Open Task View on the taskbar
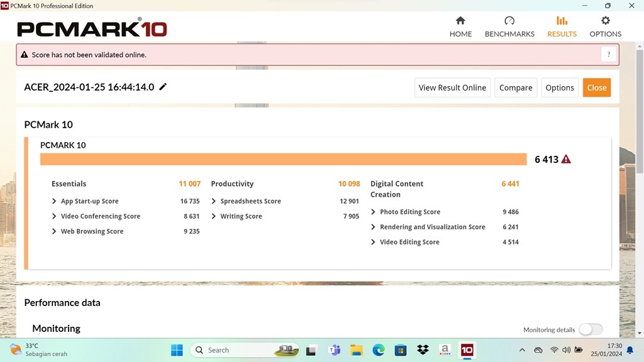Screen dimensions: 644x362 point(311,350)
